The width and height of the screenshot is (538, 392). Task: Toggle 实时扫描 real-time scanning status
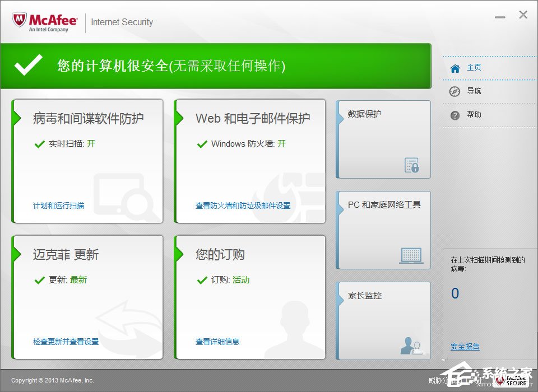pos(70,143)
